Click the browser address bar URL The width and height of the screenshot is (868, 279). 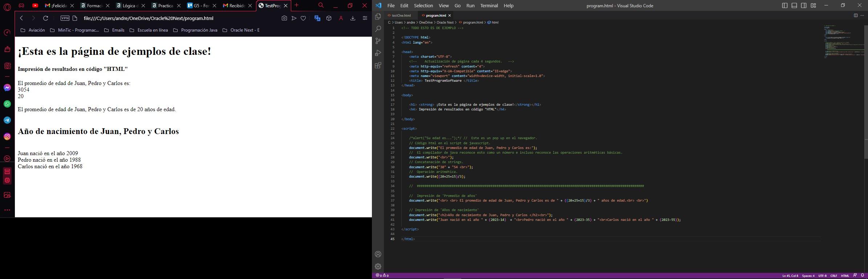[x=149, y=18]
